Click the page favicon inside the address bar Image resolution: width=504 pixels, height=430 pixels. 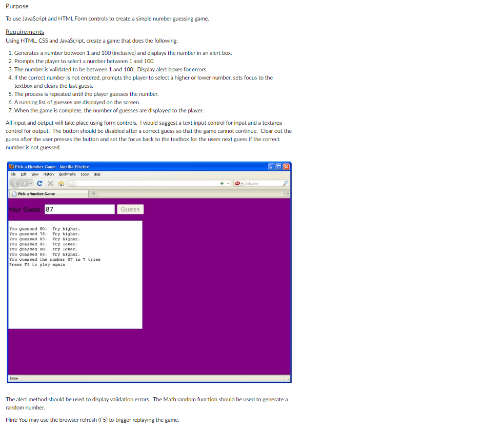[72, 183]
